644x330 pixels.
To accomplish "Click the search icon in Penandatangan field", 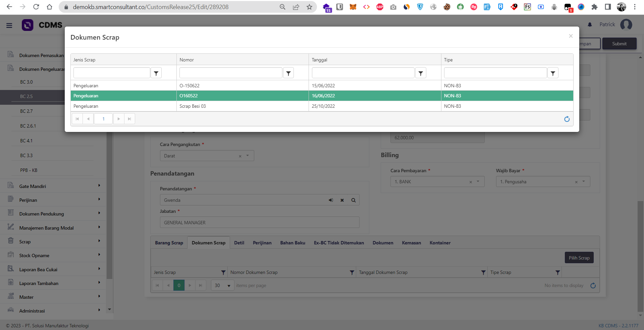I will click(x=353, y=200).
